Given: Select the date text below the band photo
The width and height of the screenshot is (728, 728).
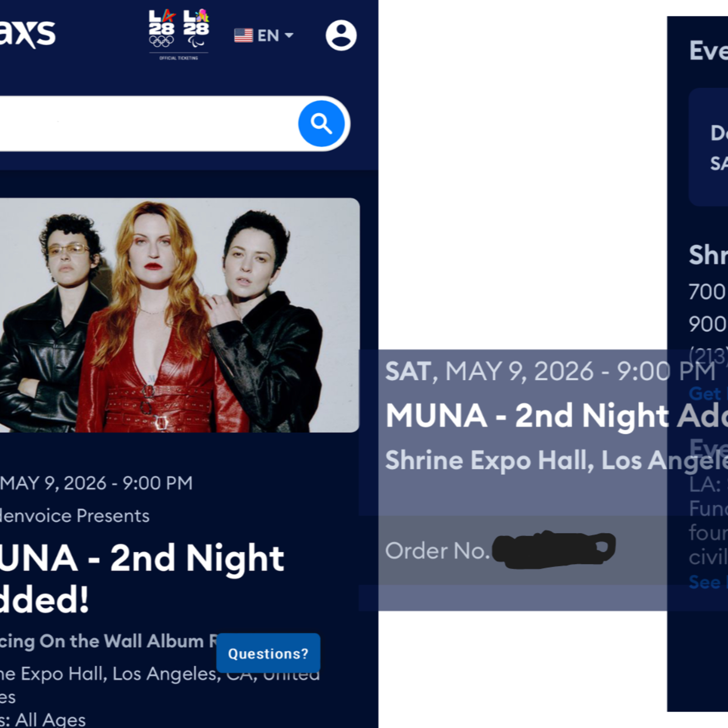Looking at the screenshot, I should coord(96,483).
